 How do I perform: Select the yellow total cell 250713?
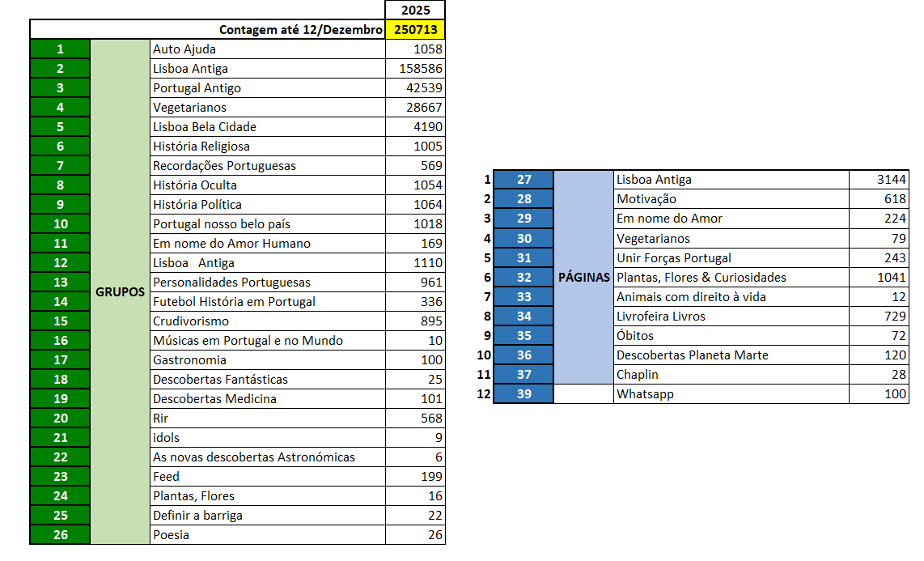point(415,30)
